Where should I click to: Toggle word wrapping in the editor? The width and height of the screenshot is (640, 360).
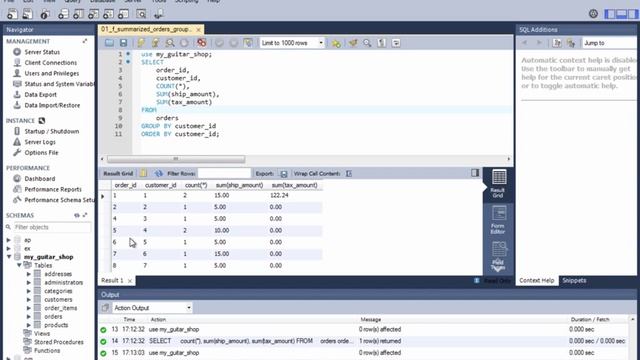[396, 43]
